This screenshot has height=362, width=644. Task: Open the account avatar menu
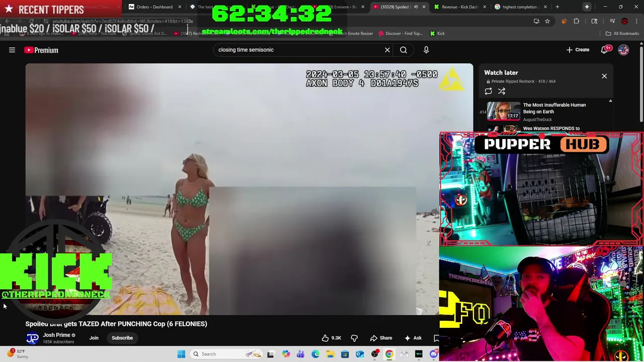pyautogui.click(x=623, y=50)
